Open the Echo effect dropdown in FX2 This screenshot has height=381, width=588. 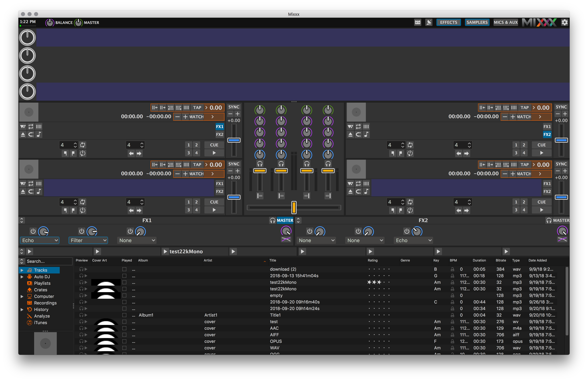click(413, 240)
